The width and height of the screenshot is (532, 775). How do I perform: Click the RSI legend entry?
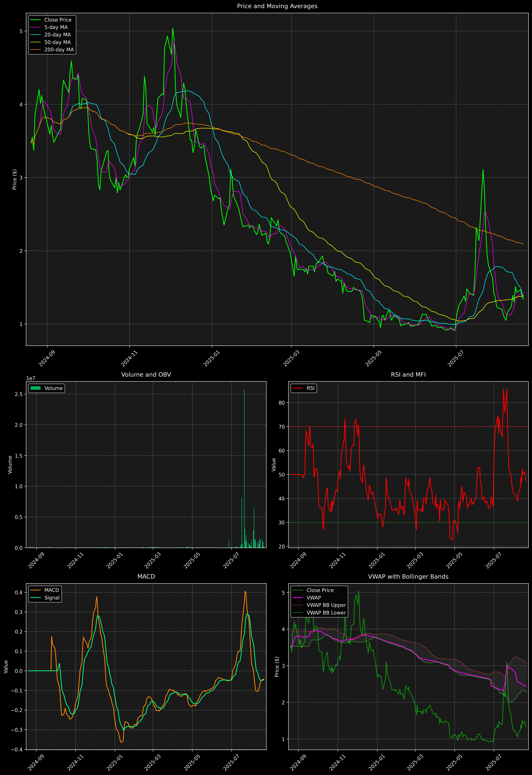pyautogui.click(x=310, y=388)
